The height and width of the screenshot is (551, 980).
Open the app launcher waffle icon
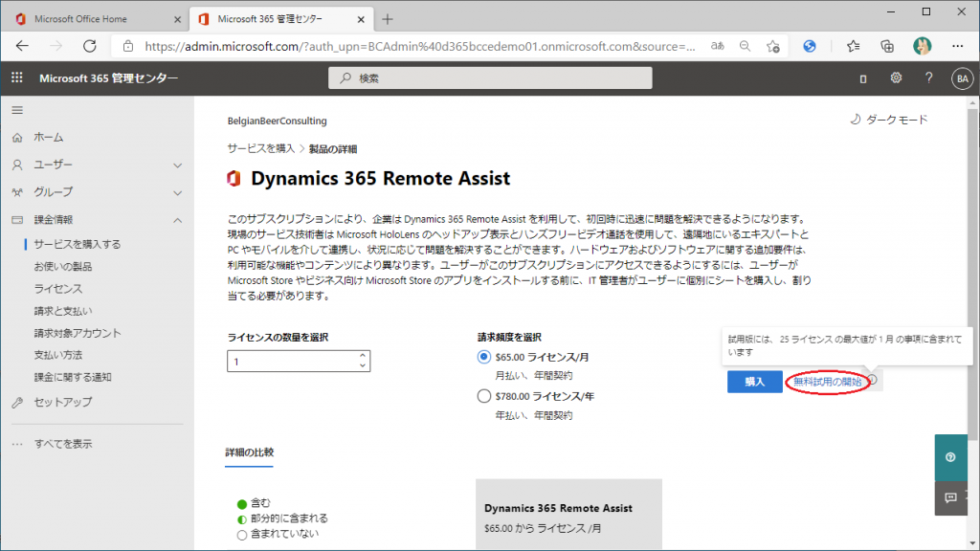17,77
